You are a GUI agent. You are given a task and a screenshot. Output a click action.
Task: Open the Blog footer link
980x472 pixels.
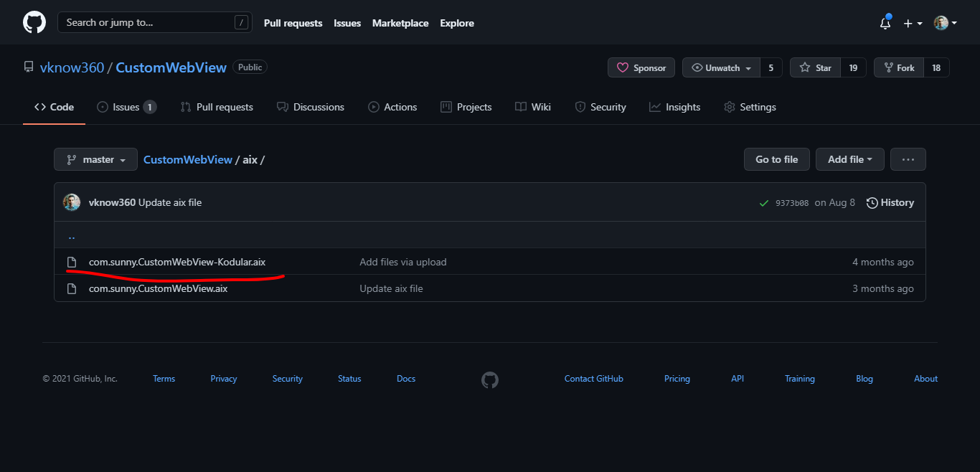[864, 379]
